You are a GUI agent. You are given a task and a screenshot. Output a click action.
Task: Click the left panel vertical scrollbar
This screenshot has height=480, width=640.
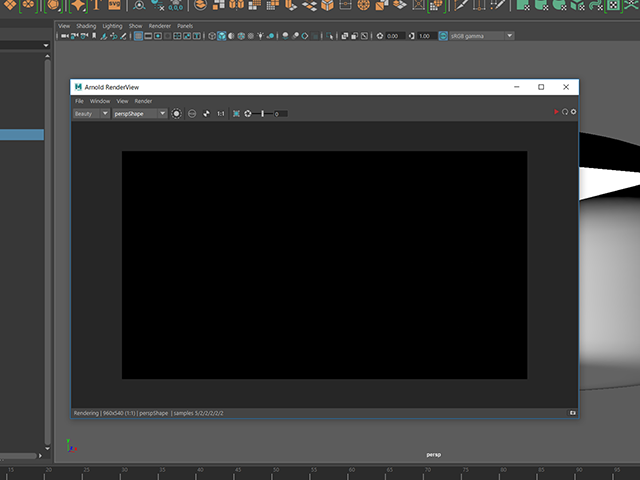47,252
